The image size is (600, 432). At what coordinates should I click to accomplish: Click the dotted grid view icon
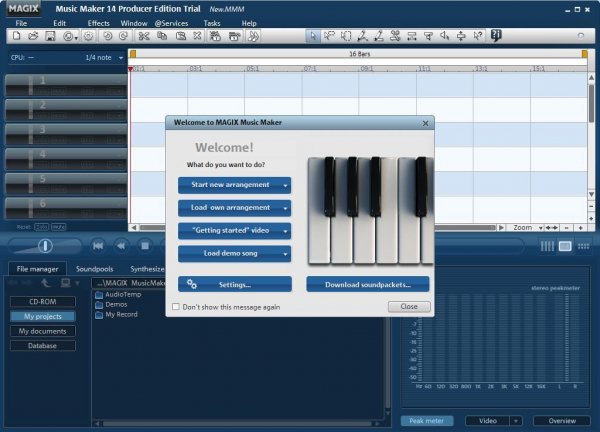[584, 246]
